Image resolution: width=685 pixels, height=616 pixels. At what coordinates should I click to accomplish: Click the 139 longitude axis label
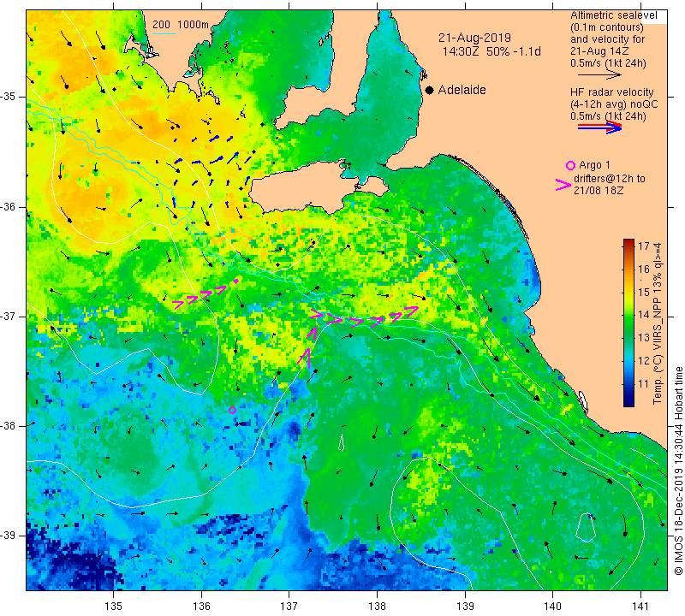[465, 607]
